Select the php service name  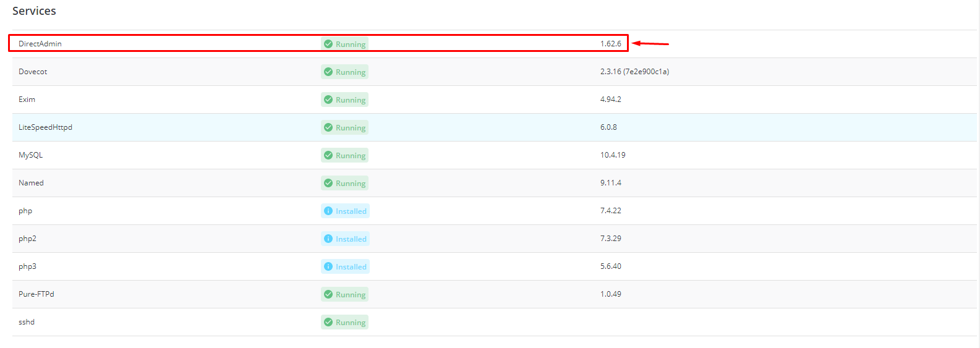point(25,211)
